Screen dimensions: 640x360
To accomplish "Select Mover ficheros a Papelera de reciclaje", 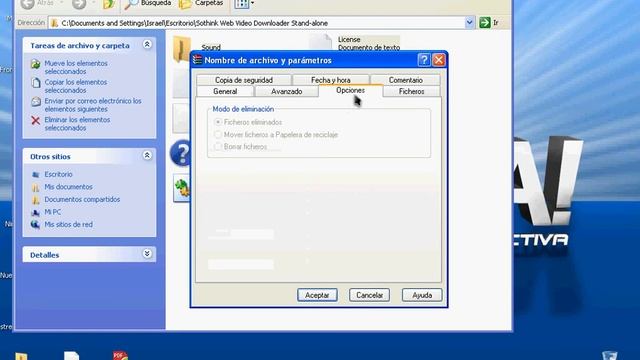I will pos(276,134).
